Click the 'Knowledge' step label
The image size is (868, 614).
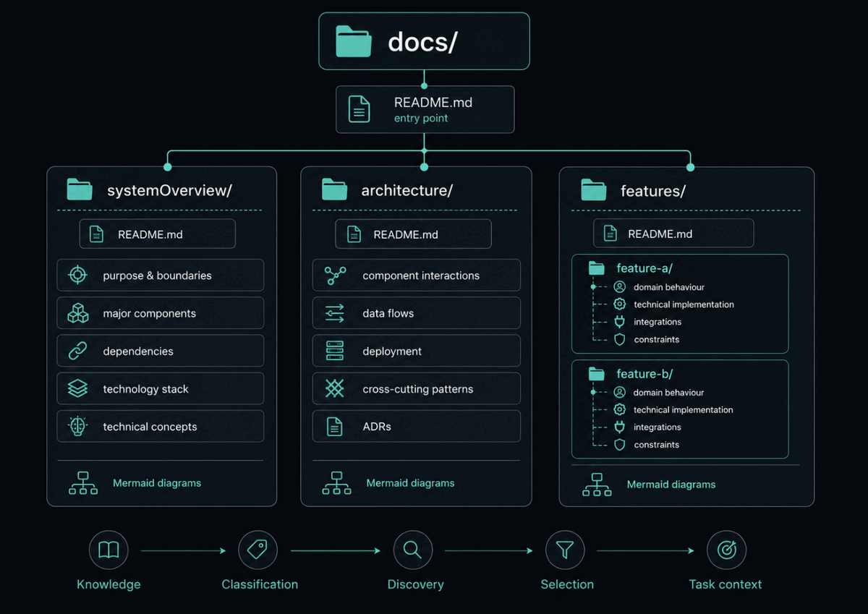(109, 584)
